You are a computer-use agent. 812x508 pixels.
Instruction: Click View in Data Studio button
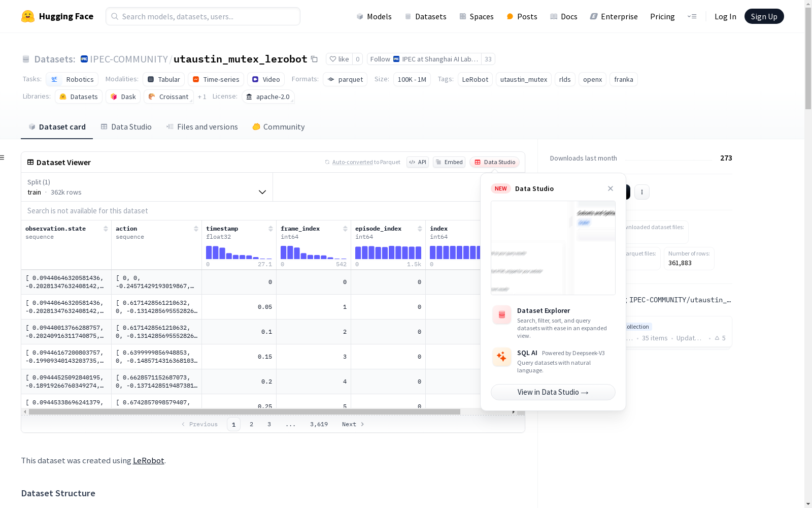553,392
